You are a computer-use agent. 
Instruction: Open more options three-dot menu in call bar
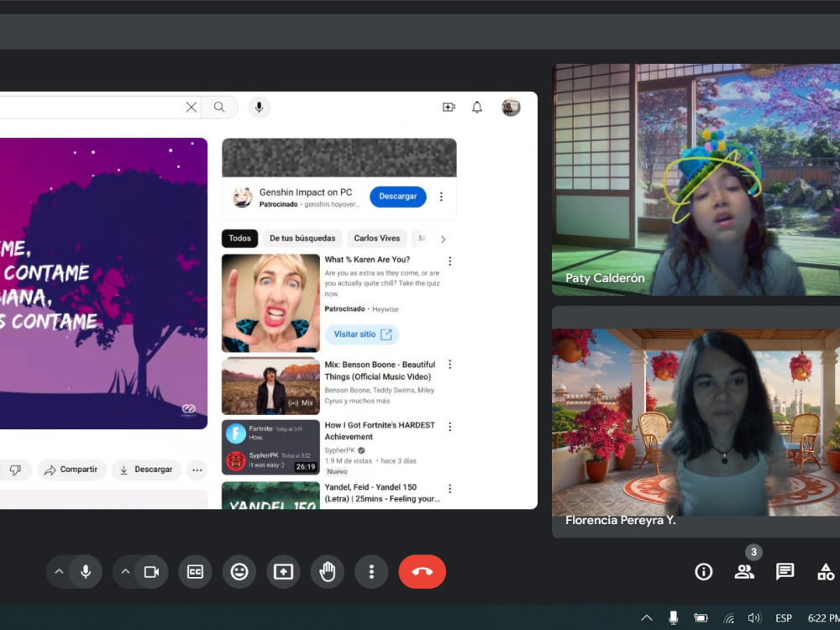[371, 572]
